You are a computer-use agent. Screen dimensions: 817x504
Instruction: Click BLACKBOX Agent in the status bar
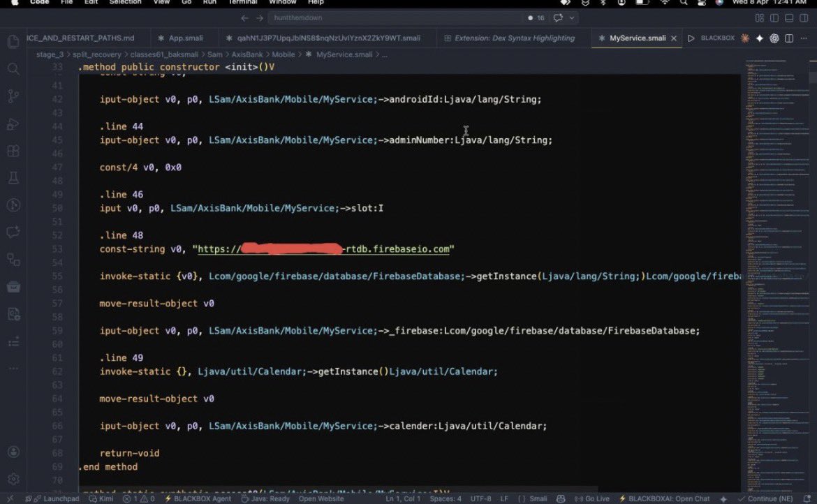point(198,498)
